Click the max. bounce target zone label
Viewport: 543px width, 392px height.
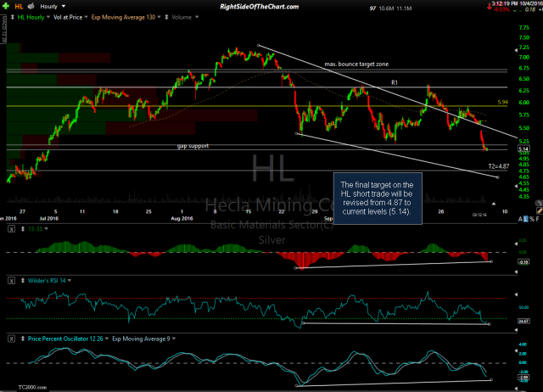[x=356, y=64]
